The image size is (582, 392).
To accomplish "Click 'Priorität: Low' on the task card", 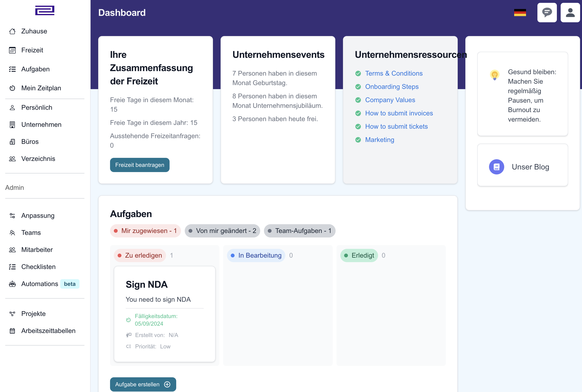I will pos(153,346).
